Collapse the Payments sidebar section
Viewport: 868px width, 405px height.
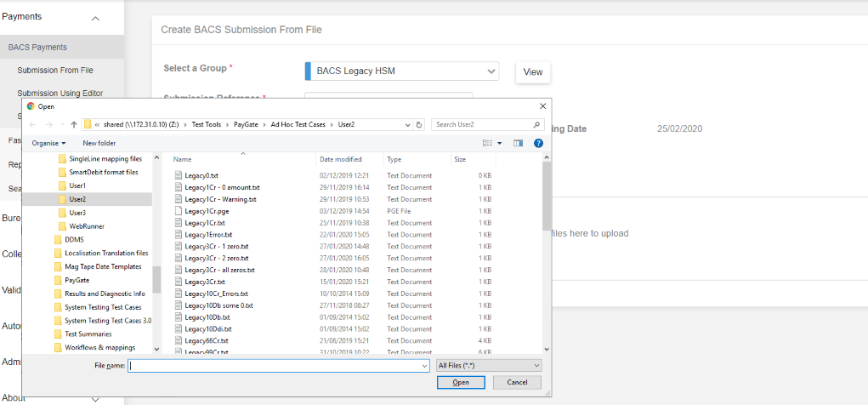[95, 18]
